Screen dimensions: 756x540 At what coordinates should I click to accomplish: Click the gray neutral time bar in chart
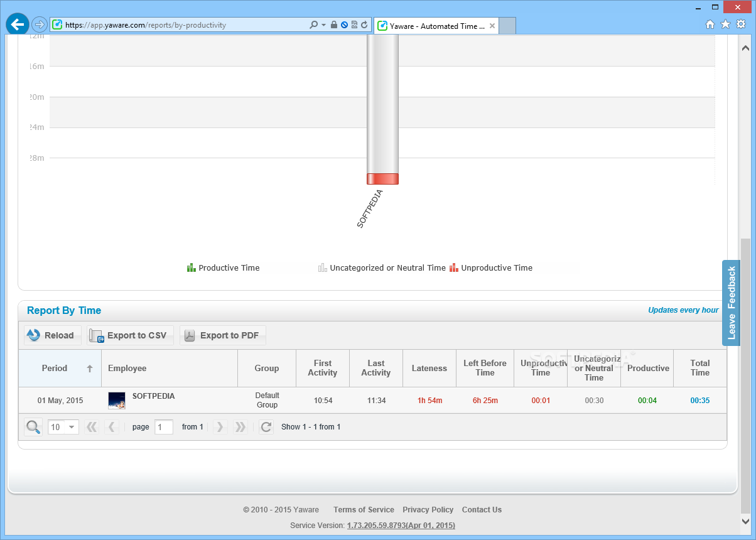coord(383,104)
